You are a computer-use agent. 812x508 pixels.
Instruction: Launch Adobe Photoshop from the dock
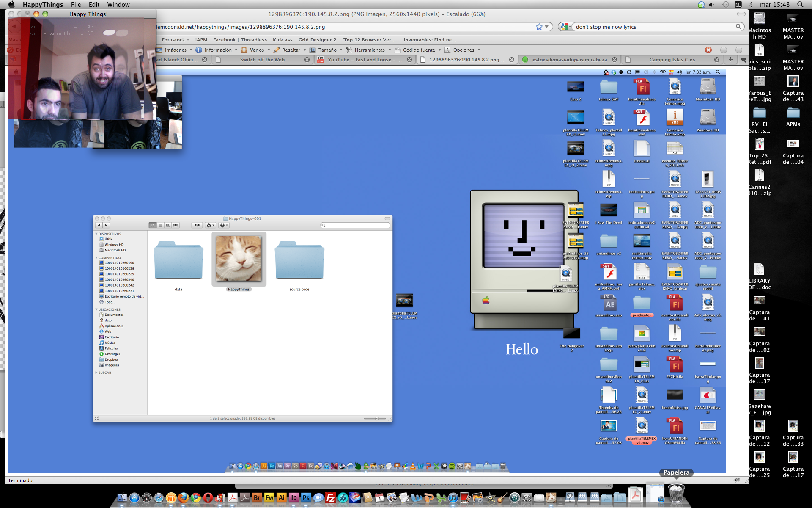tap(306, 498)
